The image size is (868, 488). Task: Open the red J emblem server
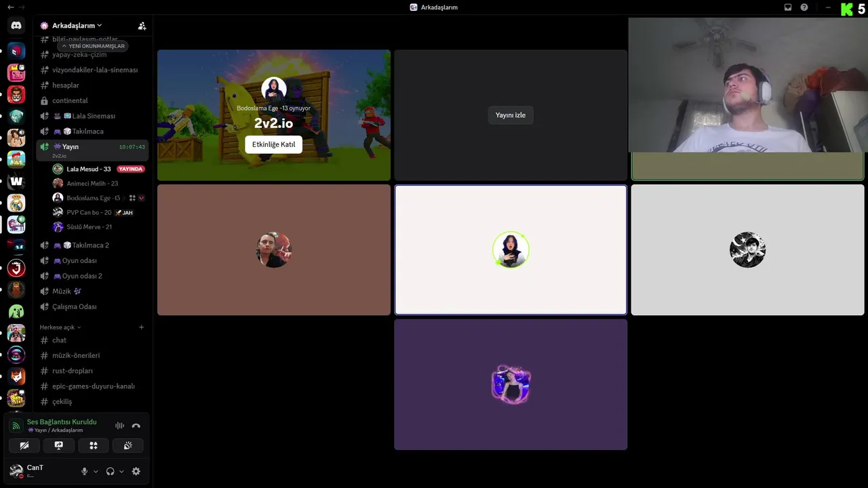16,268
